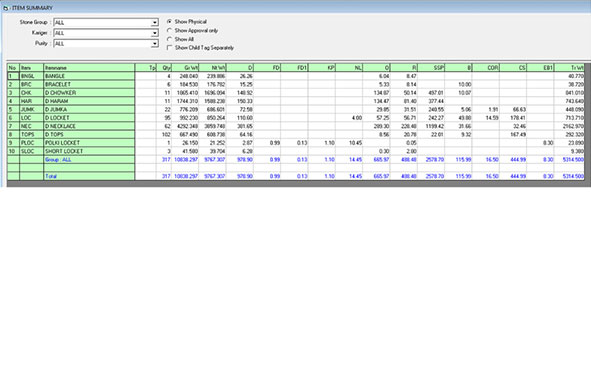Select the D CHOWKER row name
591x369 pixels.
(x=89, y=93)
